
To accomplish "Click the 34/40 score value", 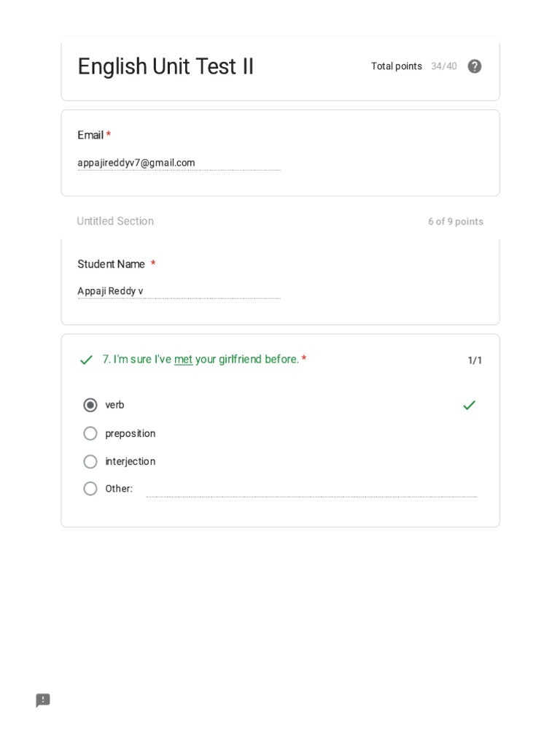I will pyautogui.click(x=443, y=66).
